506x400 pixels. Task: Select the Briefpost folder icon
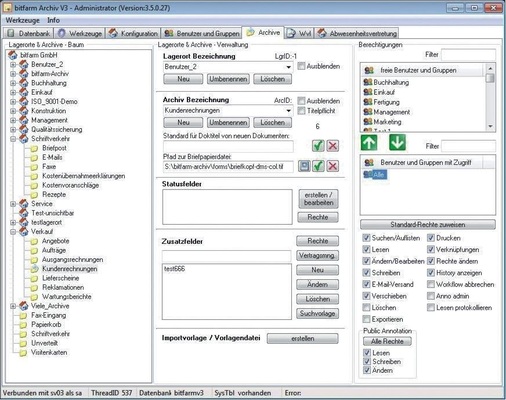pos(34,148)
